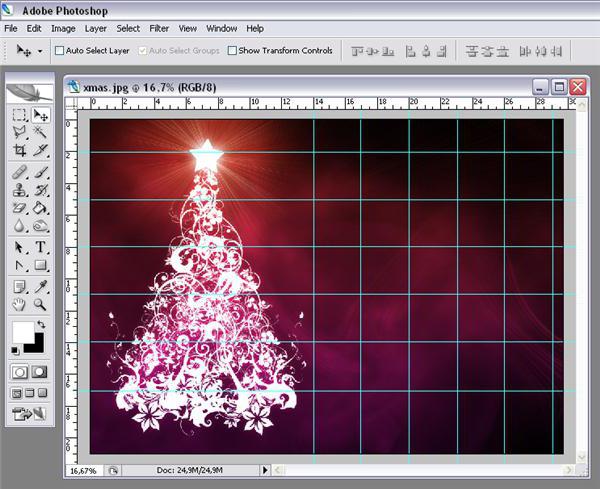
Task: Open the File menu
Action: coord(11,28)
